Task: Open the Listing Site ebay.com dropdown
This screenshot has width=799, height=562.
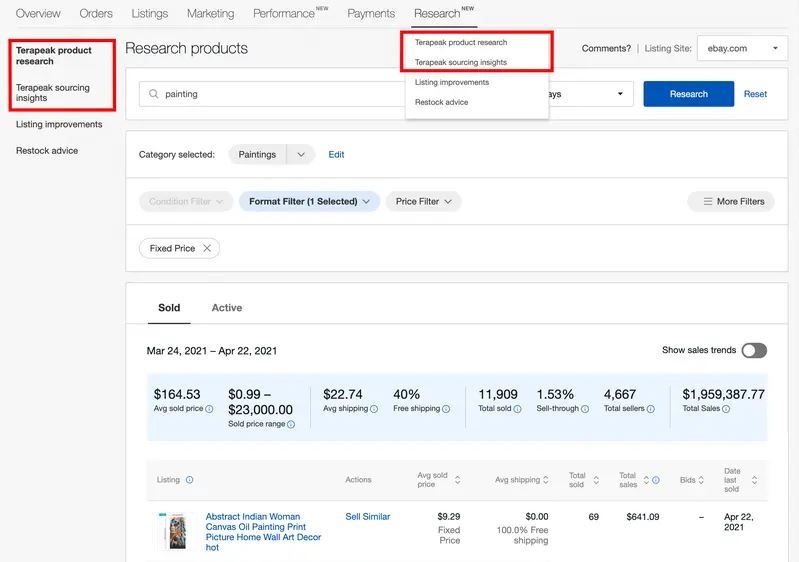Action: click(738, 48)
